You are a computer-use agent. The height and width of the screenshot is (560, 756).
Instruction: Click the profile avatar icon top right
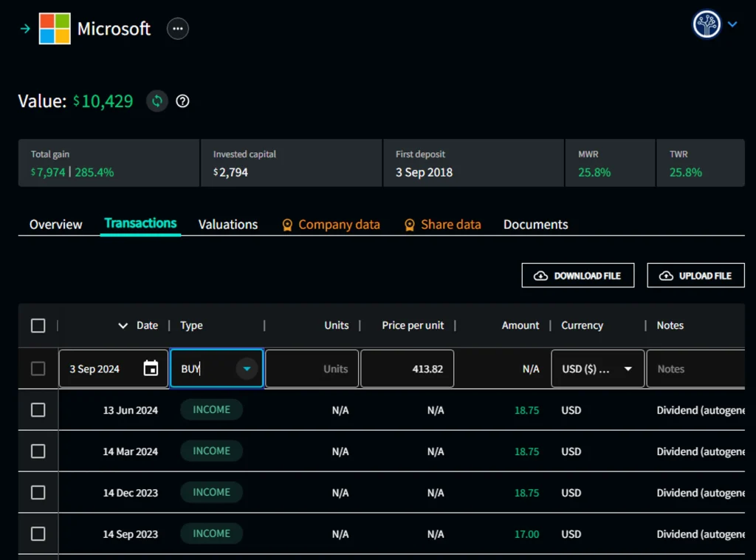[707, 23]
